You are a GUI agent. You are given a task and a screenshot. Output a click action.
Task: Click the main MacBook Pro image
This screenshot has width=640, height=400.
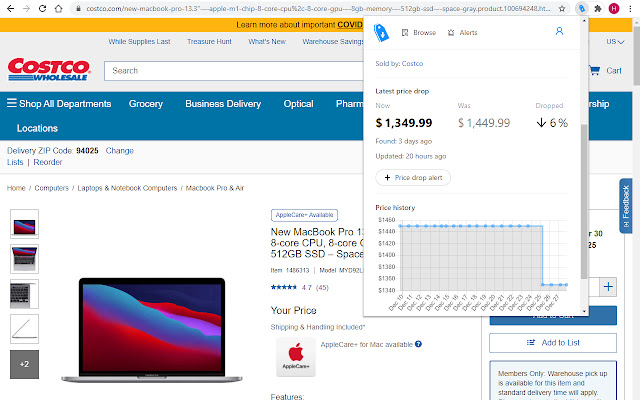152,330
